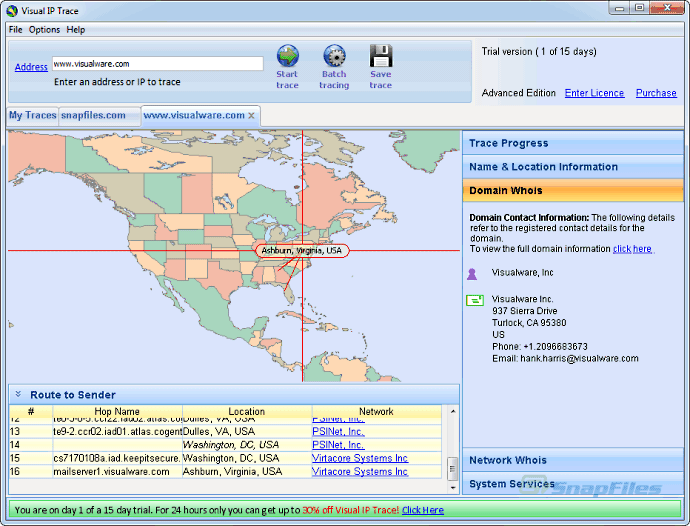Close the www.visualware.com tab
The image size is (690, 526).
251,116
